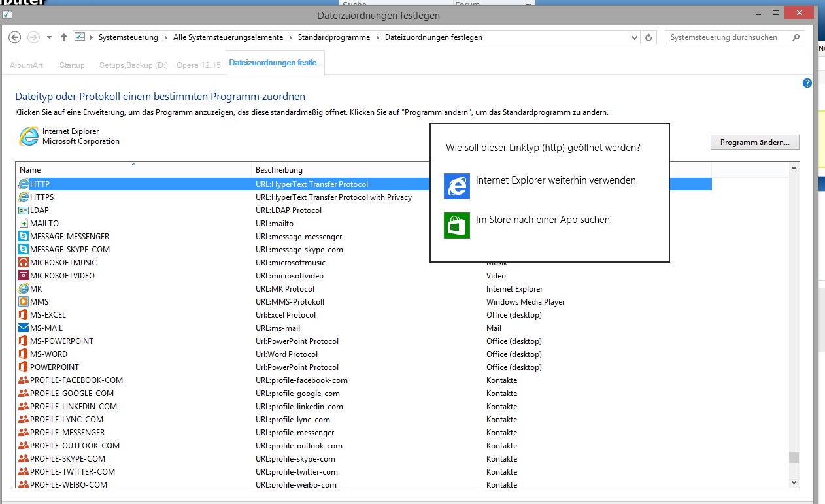Click the MS-WORD Office icon
The image size is (825, 504).
pyautogui.click(x=24, y=354)
